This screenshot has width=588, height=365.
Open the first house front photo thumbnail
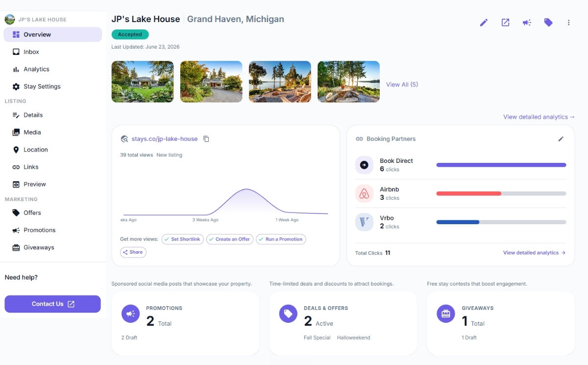(143, 81)
